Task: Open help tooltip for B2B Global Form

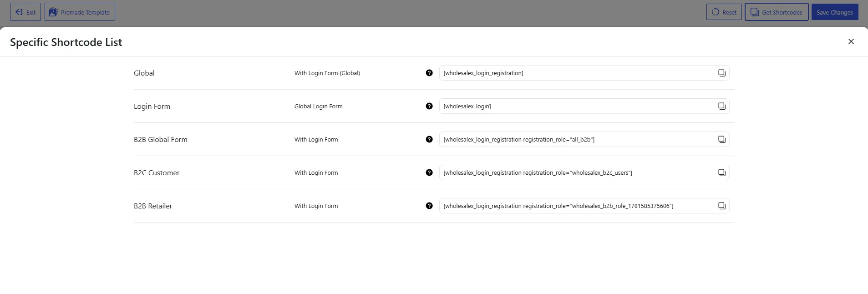Action: pyautogui.click(x=429, y=139)
